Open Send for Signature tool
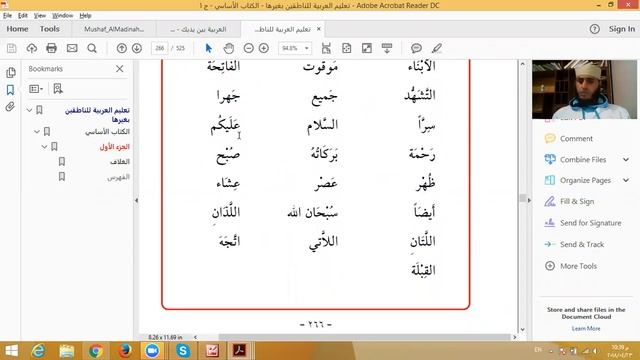The width and height of the screenshot is (640, 360). pyautogui.click(x=590, y=223)
